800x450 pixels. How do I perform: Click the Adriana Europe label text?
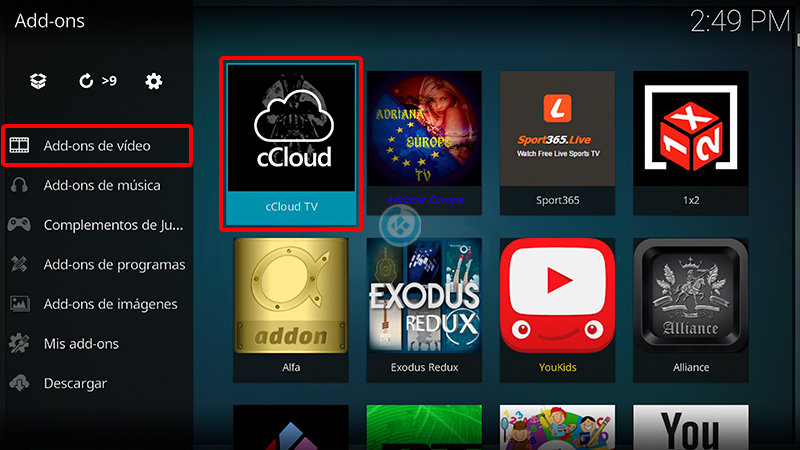(x=424, y=200)
